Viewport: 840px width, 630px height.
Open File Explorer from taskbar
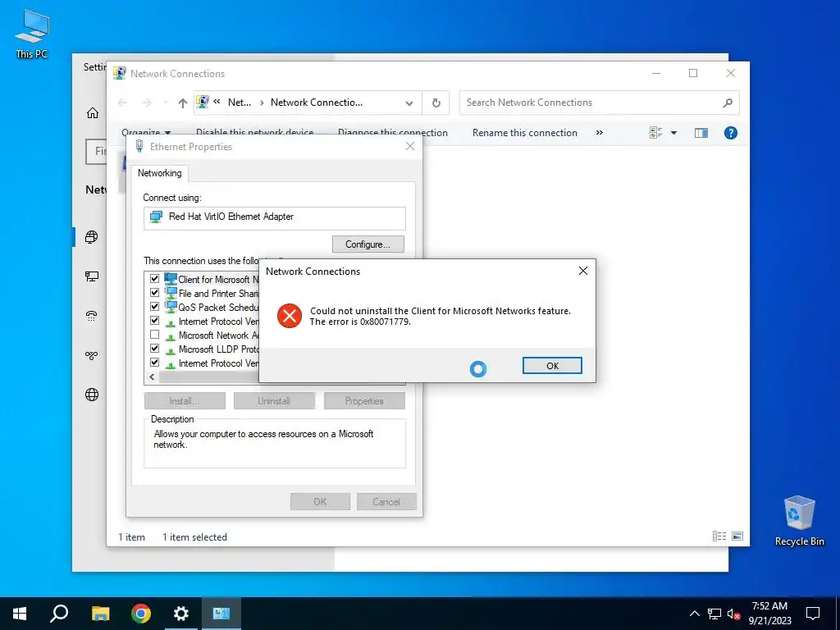click(100, 614)
